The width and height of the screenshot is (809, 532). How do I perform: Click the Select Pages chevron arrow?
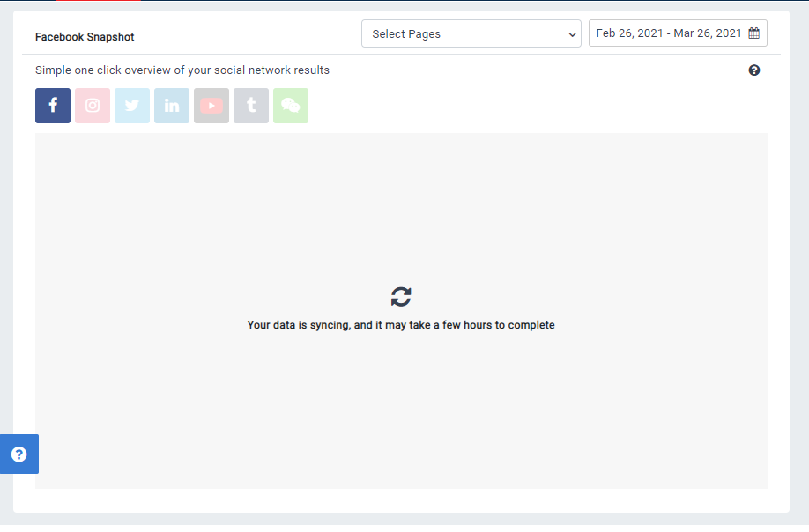click(572, 34)
